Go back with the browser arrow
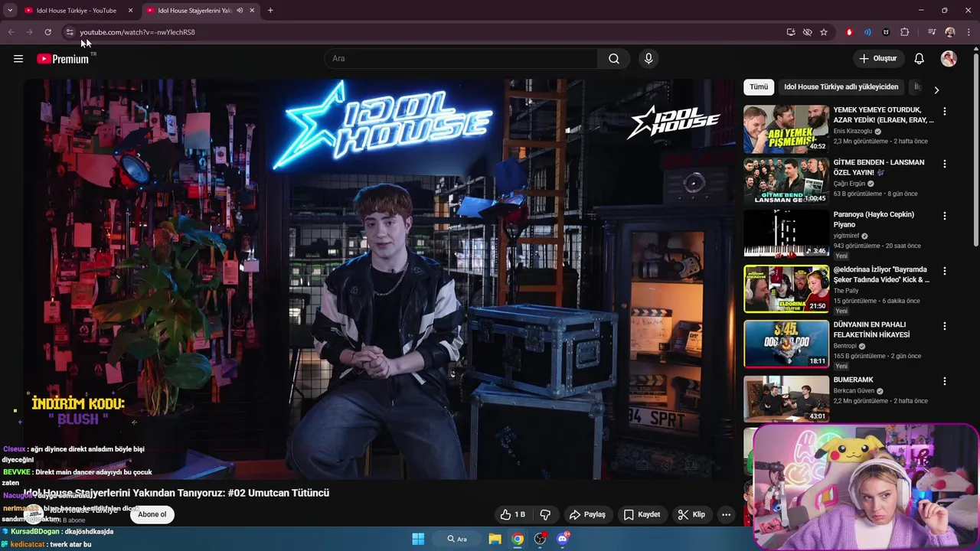Image resolution: width=980 pixels, height=551 pixels. [x=11, y=32]
